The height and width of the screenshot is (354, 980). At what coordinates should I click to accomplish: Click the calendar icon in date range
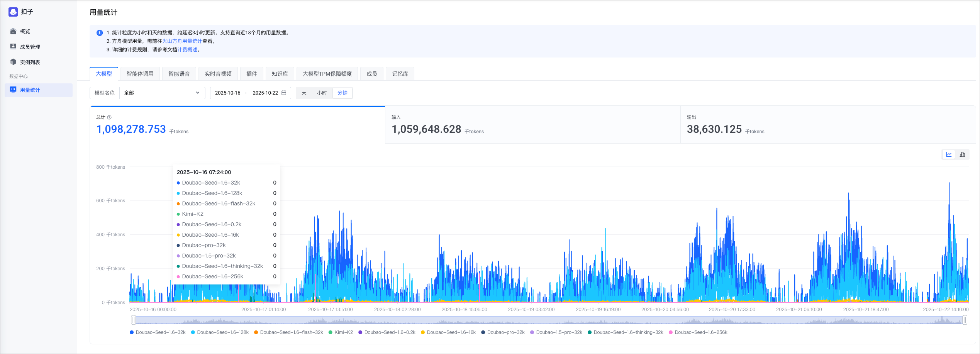(x=284, y=93)
